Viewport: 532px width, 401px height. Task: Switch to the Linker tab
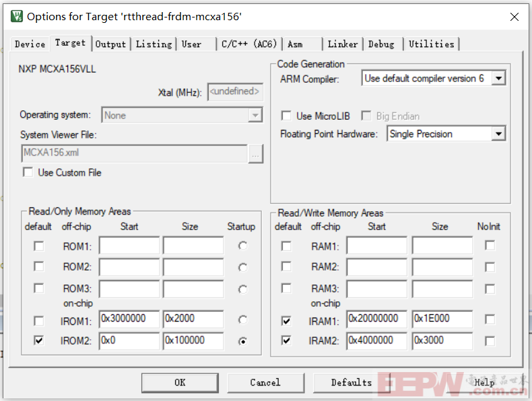343,44
